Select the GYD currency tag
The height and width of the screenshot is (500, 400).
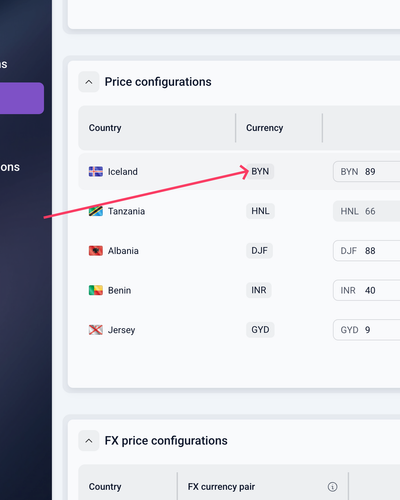(260, 330)
